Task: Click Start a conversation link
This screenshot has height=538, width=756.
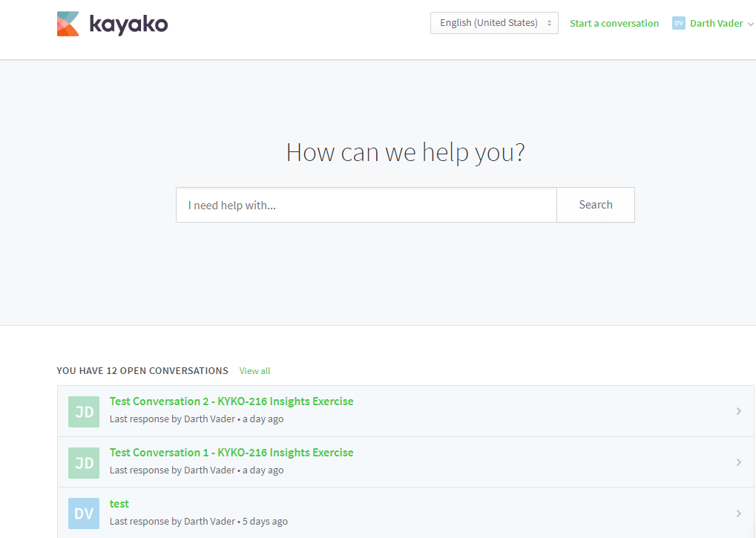Action: coord(614,23)
